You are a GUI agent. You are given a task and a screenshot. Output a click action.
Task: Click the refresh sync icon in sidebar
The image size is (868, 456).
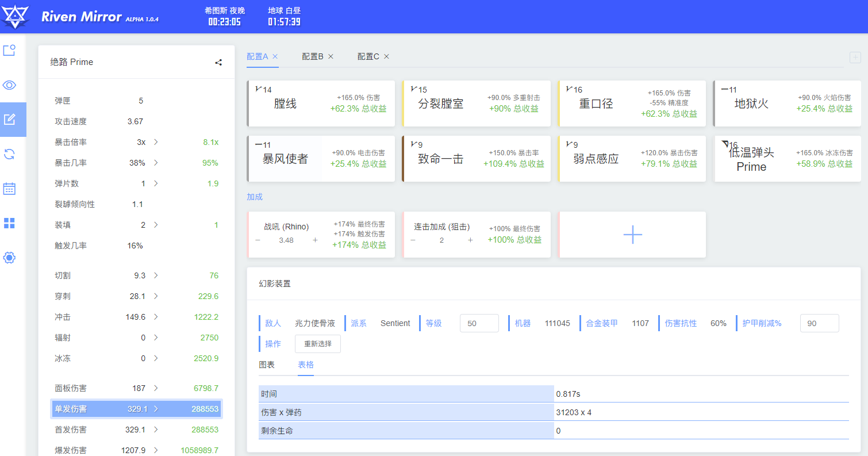pos(9,154)
